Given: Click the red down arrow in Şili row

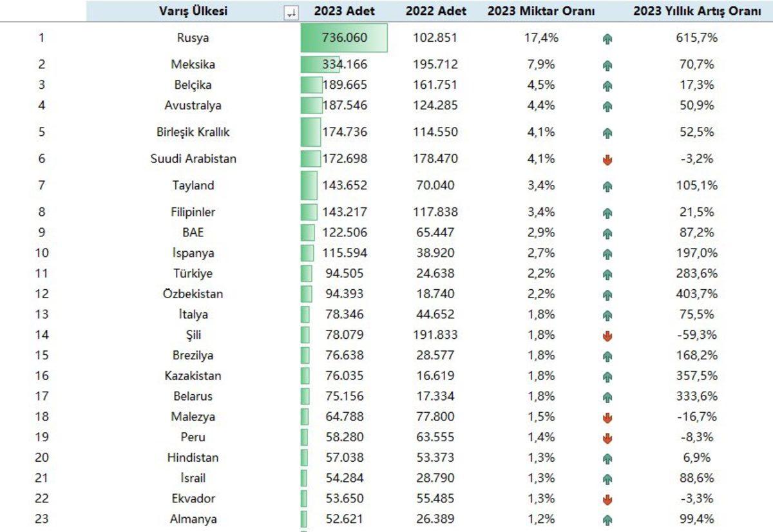Looking at the screenshot, I should click(607, 336).
